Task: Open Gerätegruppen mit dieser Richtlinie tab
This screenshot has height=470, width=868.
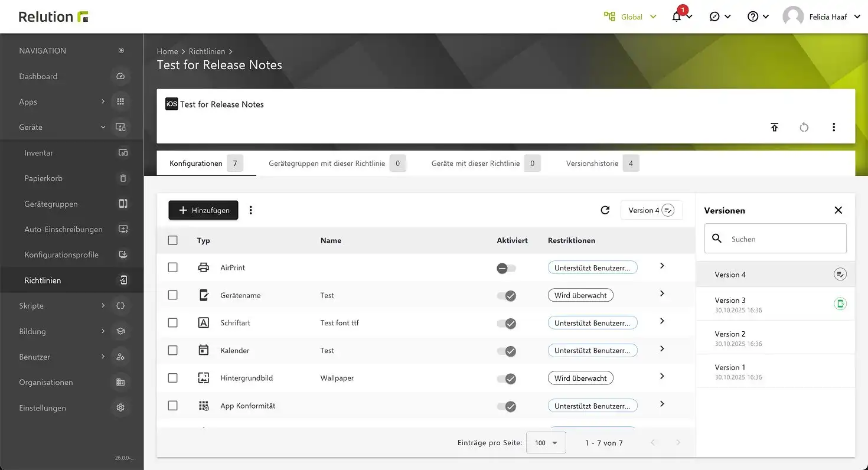Action: coord(327,164)
